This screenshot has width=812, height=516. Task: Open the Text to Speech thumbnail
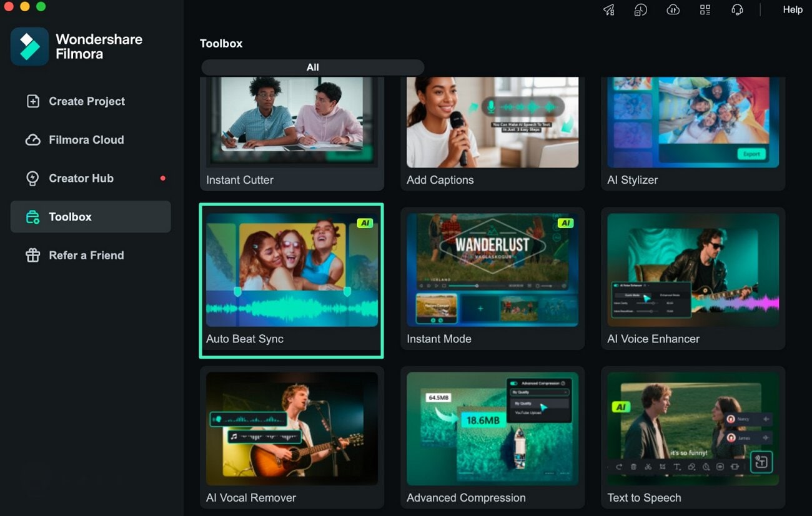(x=693, y=429)
